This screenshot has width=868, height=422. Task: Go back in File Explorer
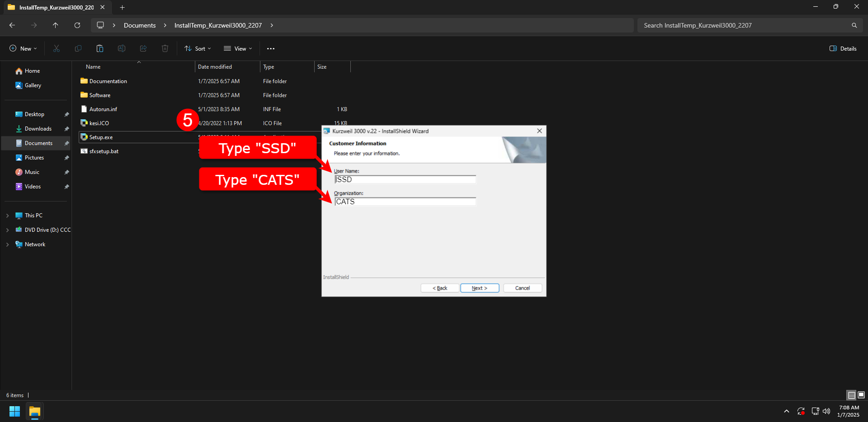click(12, 25)
